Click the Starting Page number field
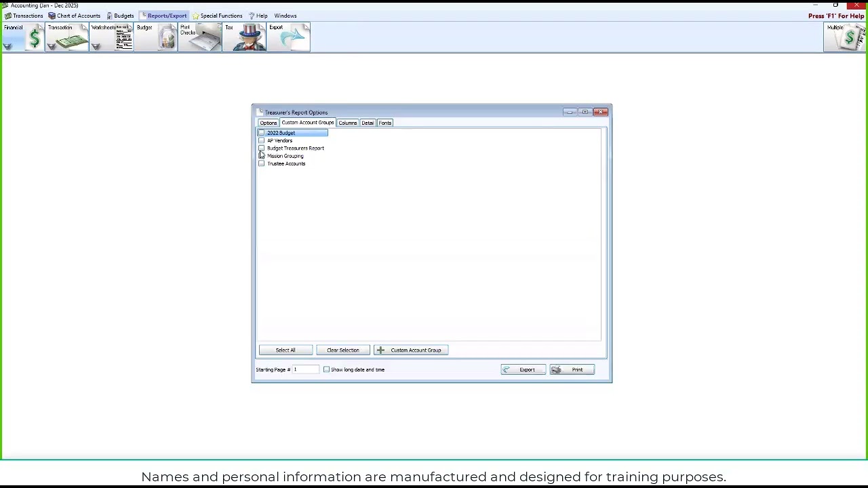Screen dimensions: 868x488 coord(305,370)
